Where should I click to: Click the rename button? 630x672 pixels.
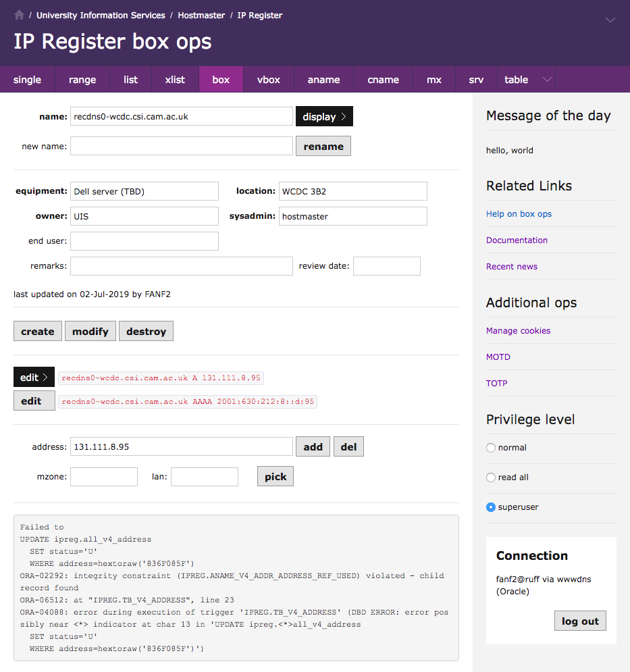click(323, 147)
